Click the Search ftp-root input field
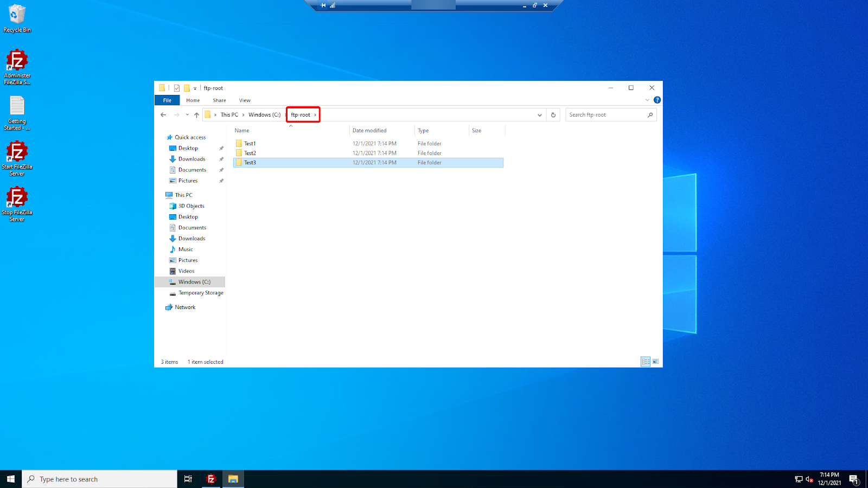868x488 pixels. pos(611,115)
